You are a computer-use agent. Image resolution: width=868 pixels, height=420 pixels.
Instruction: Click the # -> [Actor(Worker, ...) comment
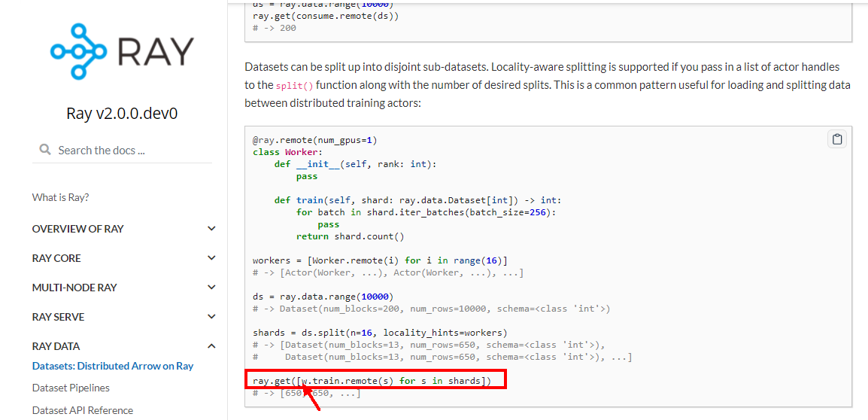tap(388, 272)
